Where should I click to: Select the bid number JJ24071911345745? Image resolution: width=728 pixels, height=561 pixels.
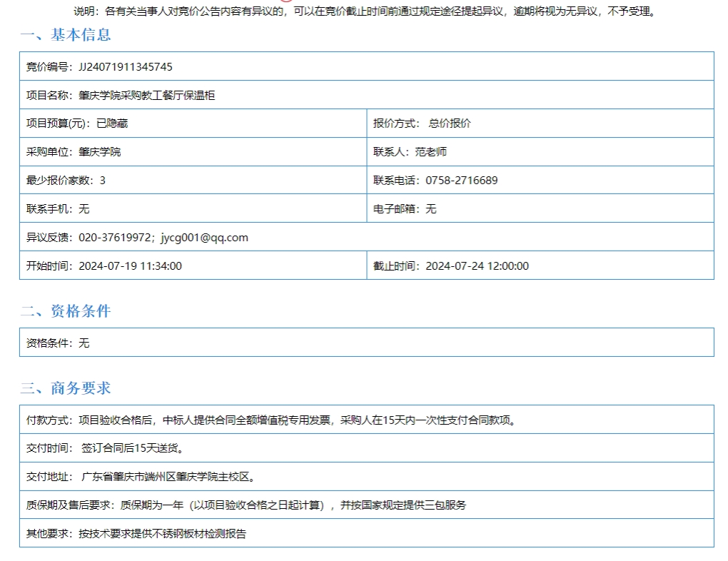125,66
